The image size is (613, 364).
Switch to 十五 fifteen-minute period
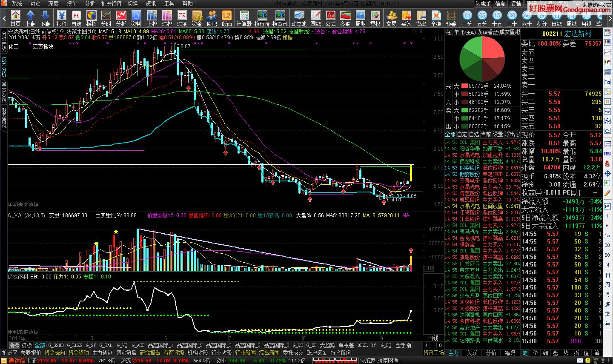click(497, 18)
